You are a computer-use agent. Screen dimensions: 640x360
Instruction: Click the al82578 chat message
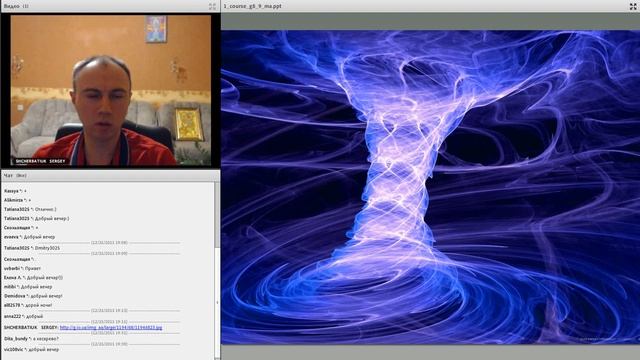pos(28,305)
